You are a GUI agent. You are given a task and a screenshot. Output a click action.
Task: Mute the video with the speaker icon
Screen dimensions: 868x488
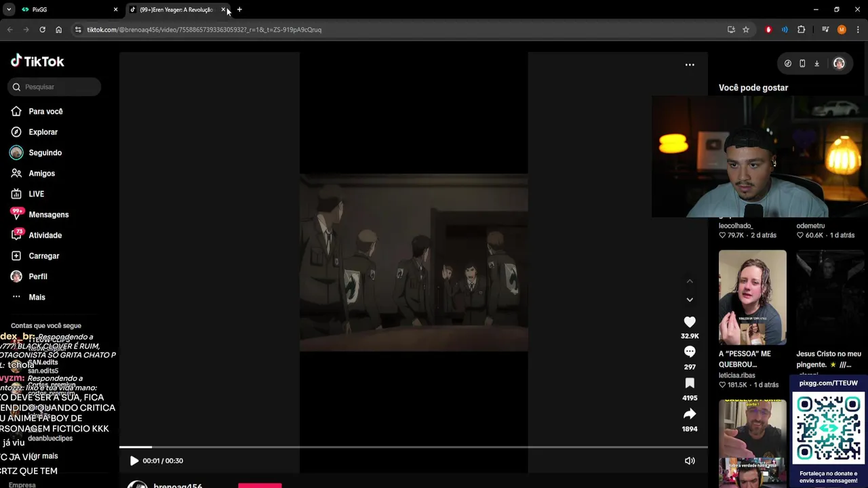pyautogui.click(x=690, y=461)
